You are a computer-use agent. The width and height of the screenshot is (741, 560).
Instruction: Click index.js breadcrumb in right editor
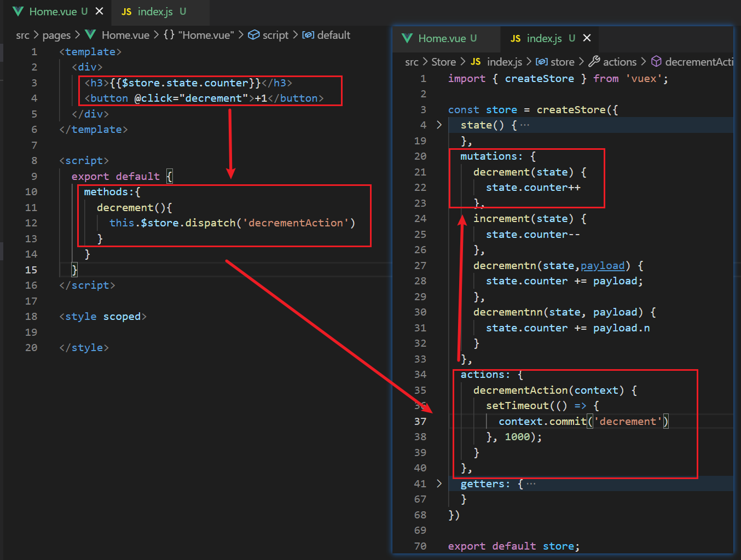pos(505,62)
